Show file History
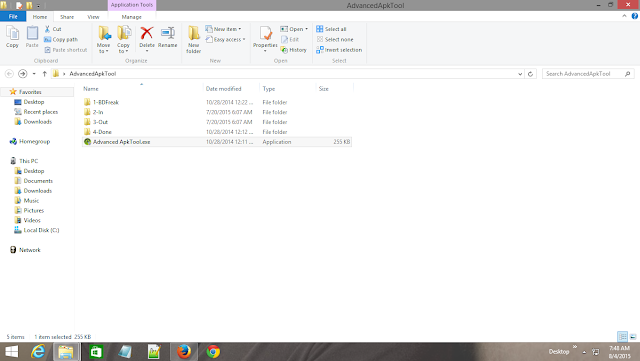 tap(293, 50)
